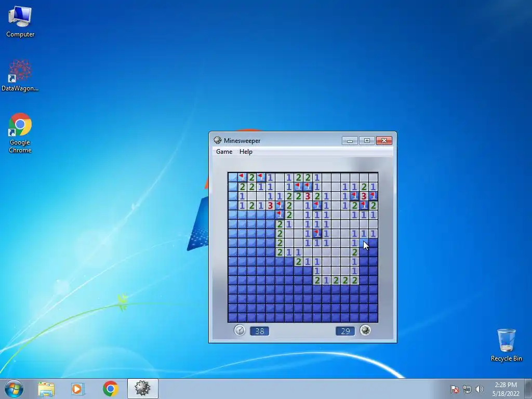Select the upper of the vertically stacked flags
This screenshot has height=399, width=532.
coord(280,205)
